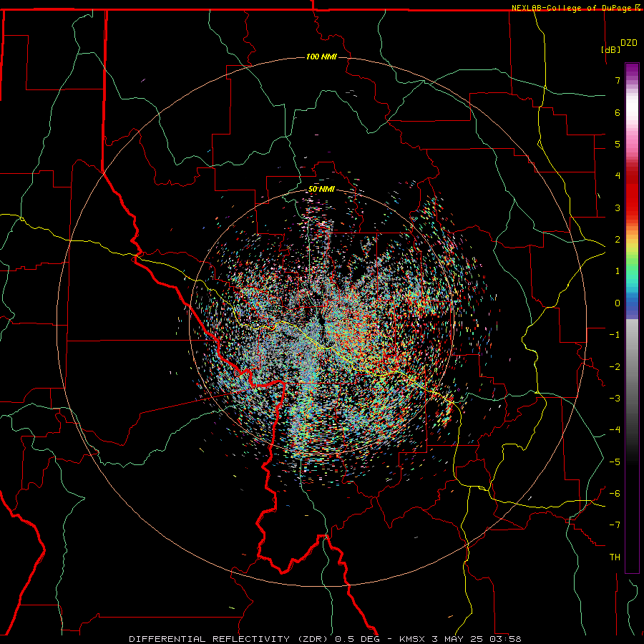Image resolution: width=644 pixels, height=644 pixels.
Task: Select the -2 dB scale label
Action: pyautogui.click(x=615, y=367)
